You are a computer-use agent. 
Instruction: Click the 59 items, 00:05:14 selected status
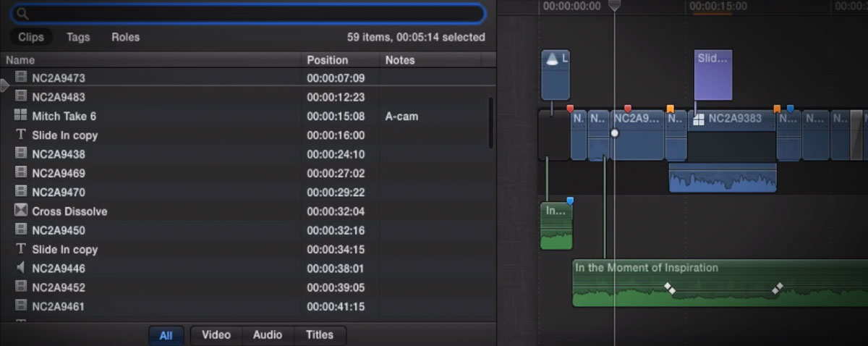416,37
